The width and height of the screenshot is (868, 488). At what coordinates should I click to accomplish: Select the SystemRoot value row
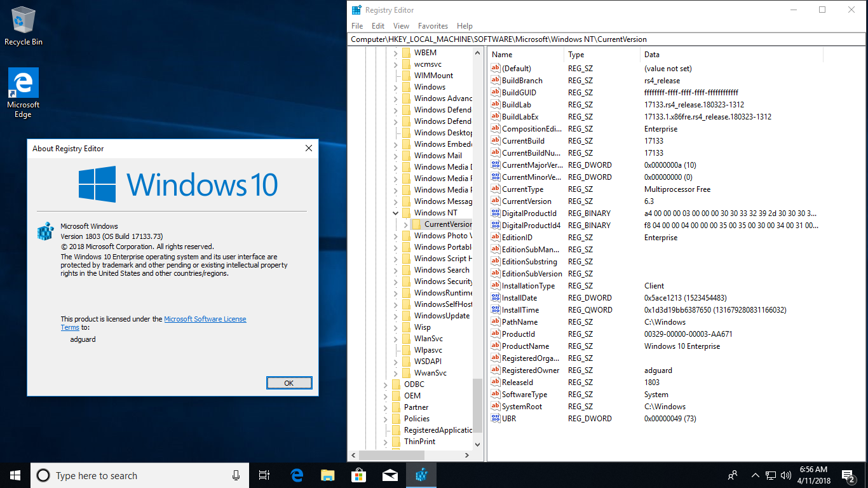pyautogui.click(x=654, y=407)
